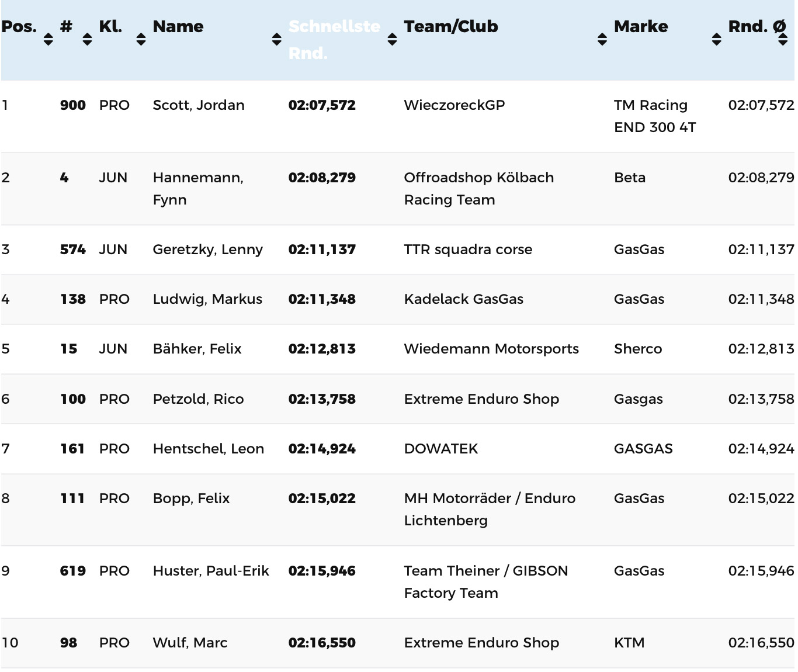This screenshot has width=798, height=672.
Task: Select rider name Bopp, Felix
Action: coord(191,498)
